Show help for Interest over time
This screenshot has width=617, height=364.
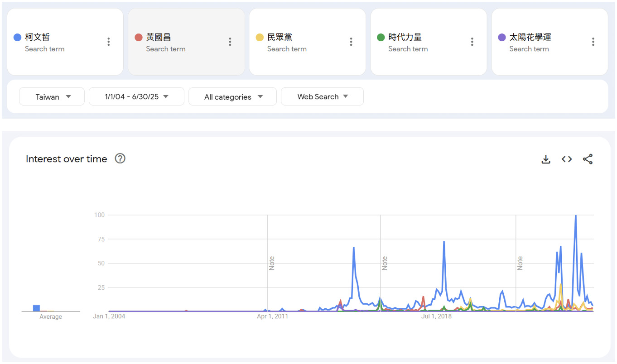[120, 158]
